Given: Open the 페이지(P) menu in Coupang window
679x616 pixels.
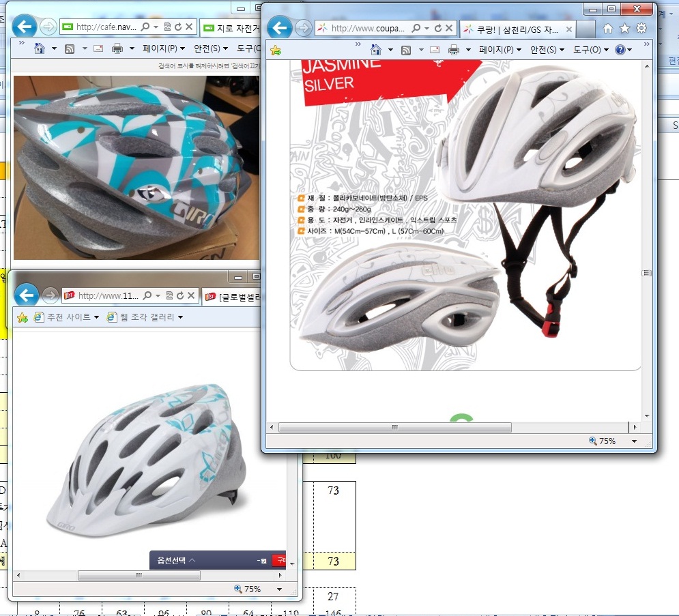Looking at the screenshot, I should click(x=500, y=50).
